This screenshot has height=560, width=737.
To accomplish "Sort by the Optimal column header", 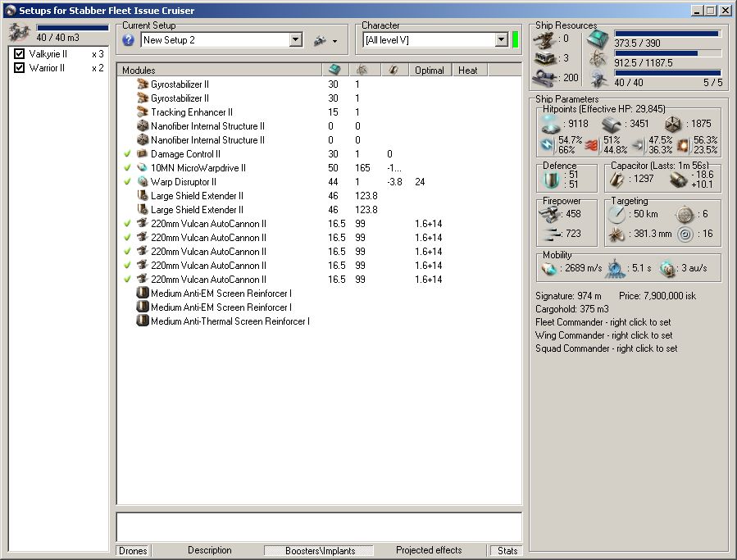I will 430,70.
